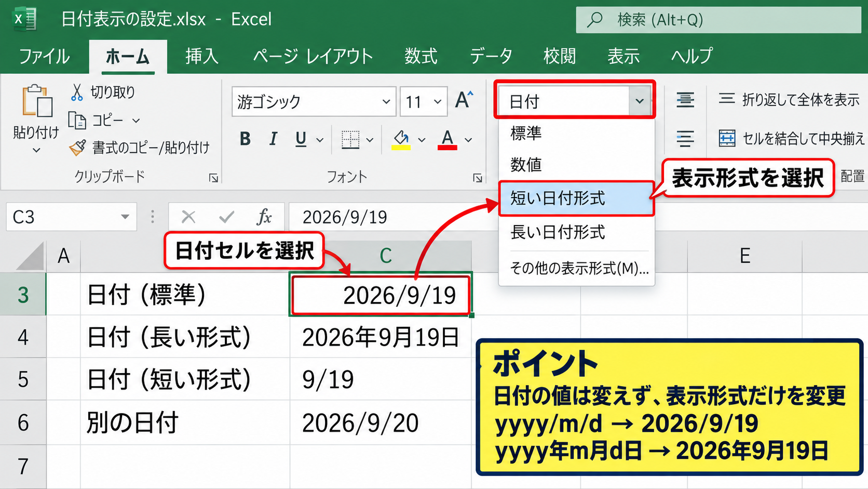
Task: Increase font size with the large A icon
Action: click(464, 100)
